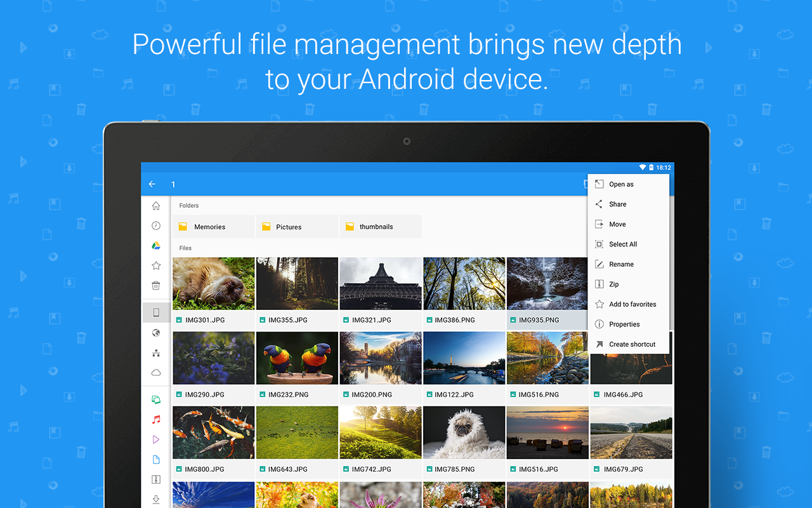Go to Home using the house icon

(156, 205)
